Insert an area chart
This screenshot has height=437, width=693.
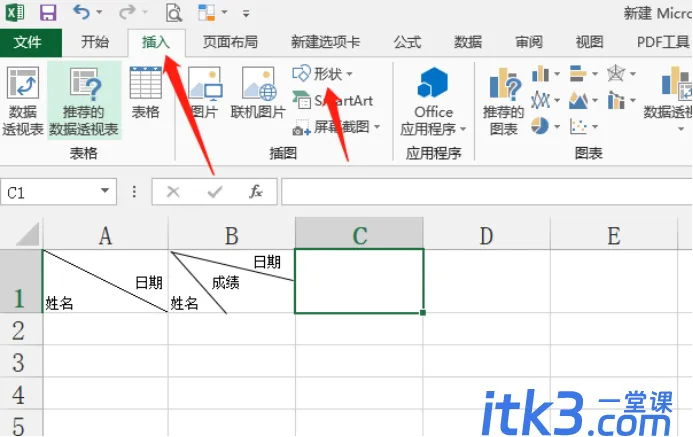pyautogui.click(x=583, y=101)
